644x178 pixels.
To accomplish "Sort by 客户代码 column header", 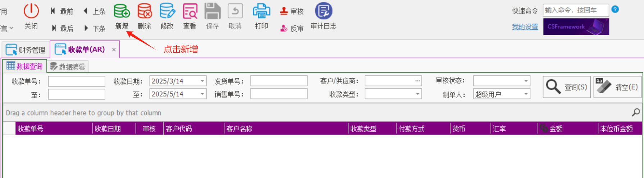I will 193,128.
